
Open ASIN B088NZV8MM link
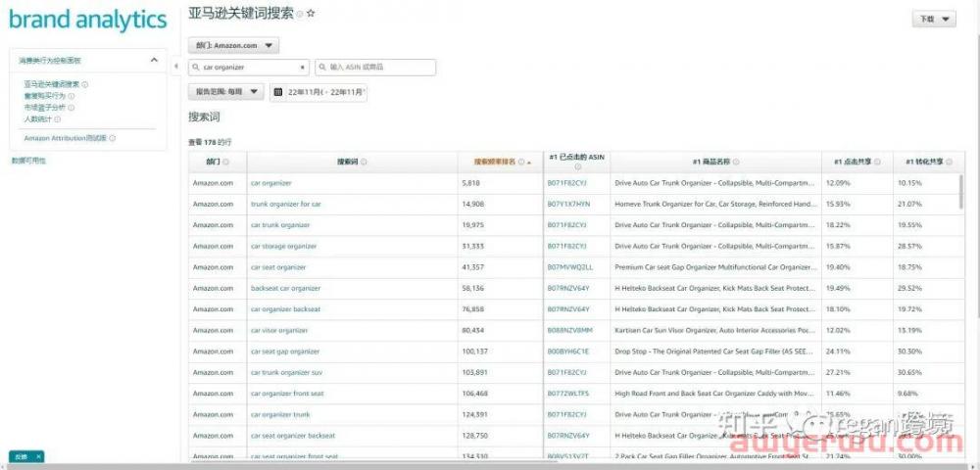570,330
